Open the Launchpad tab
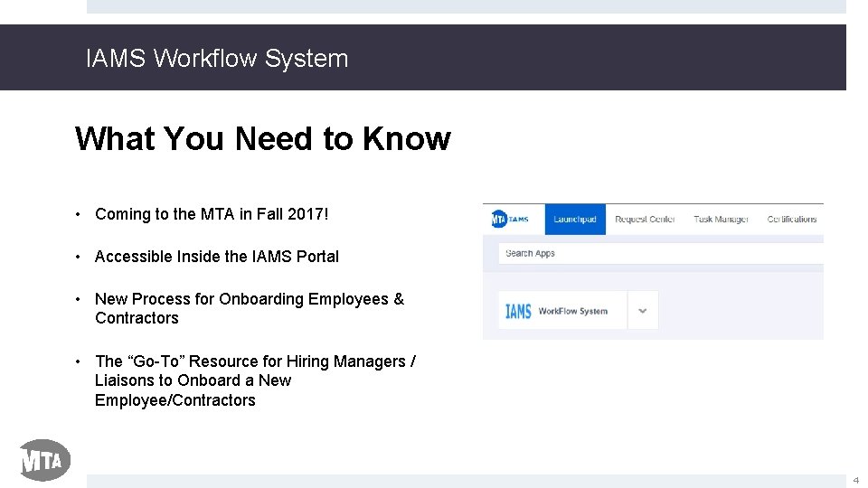Viewport: 868px width, 488px height. click(x=575, y=219)
